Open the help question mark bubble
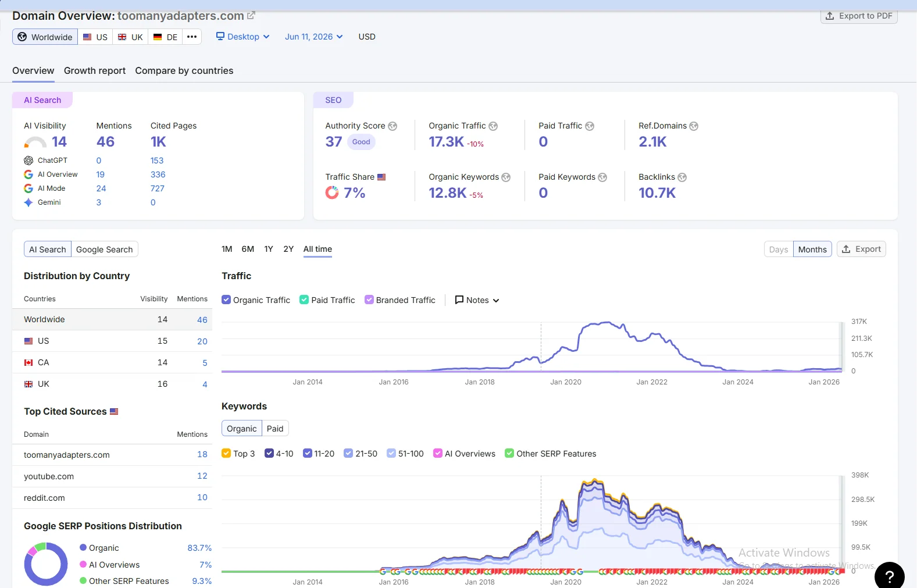Image resolution: width=917 pixels, height=588 pixels. tap(889, 576)
